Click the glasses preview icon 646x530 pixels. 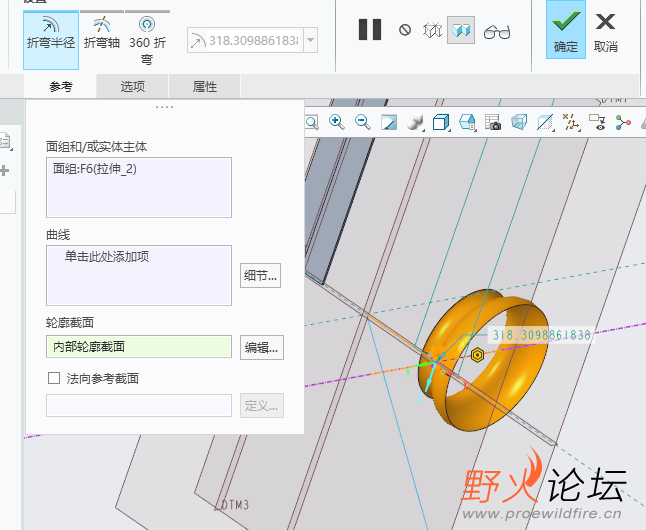497,31
